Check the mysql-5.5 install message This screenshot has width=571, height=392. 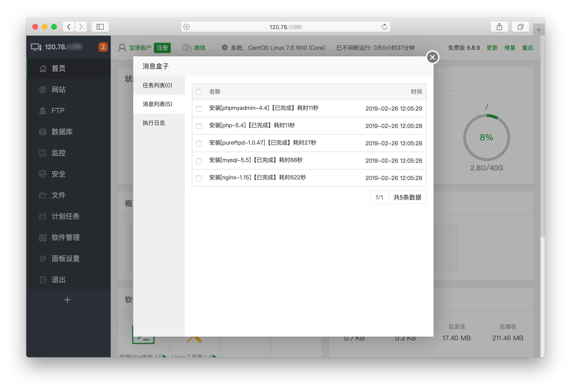point(199,161)
